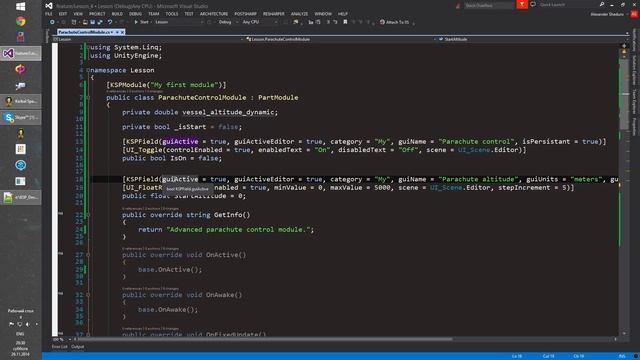Collapse the OnActive method block
The width and height of the screenshot is (640, 360).
88,255
